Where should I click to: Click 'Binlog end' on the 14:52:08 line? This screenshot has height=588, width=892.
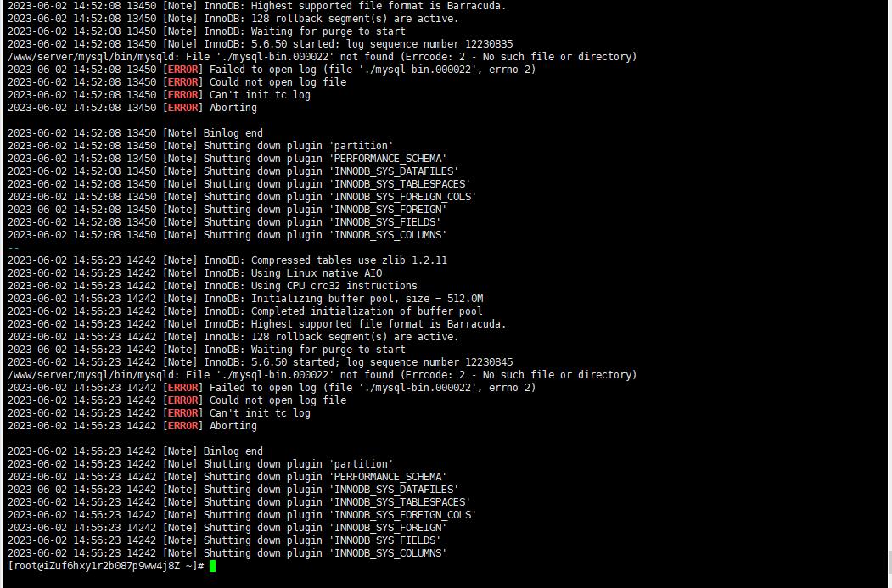[233, 133]
